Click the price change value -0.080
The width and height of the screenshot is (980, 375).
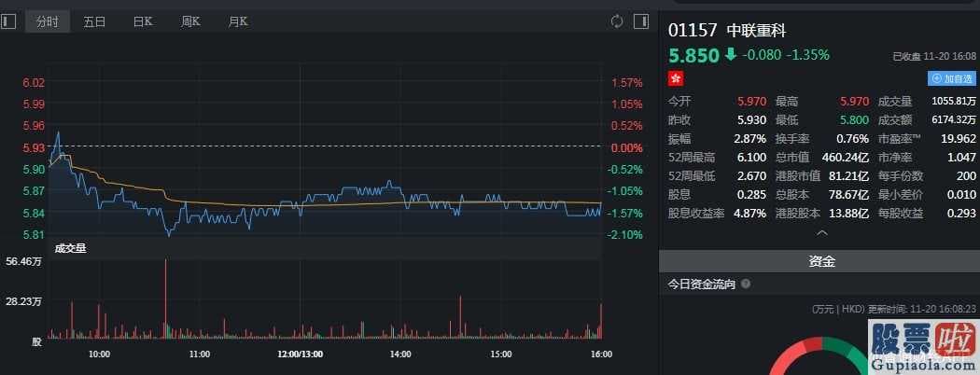pyautogui.click(x=762, y=55)
